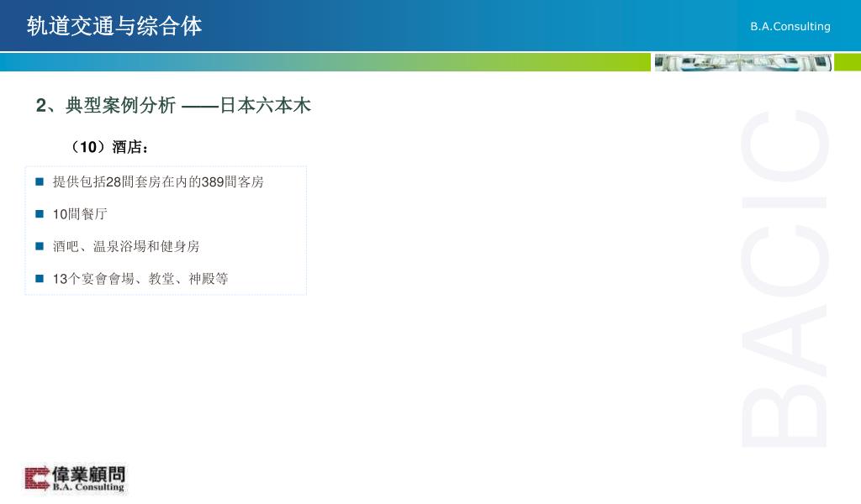
Task: Click the blue bullet square beside 10間餐厅
Action: click(40, 214)
